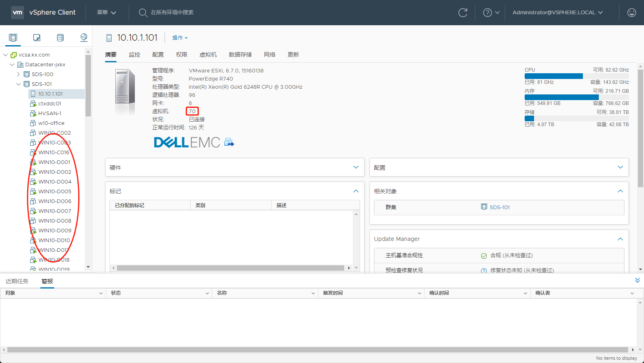644x363 pixels.
Task: Open the help question mark menu
Action: coord(491,13)
